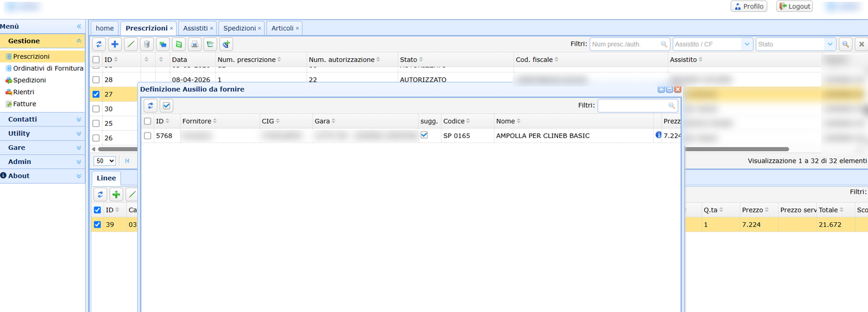Check the row with ID 30

click(96, 109)
